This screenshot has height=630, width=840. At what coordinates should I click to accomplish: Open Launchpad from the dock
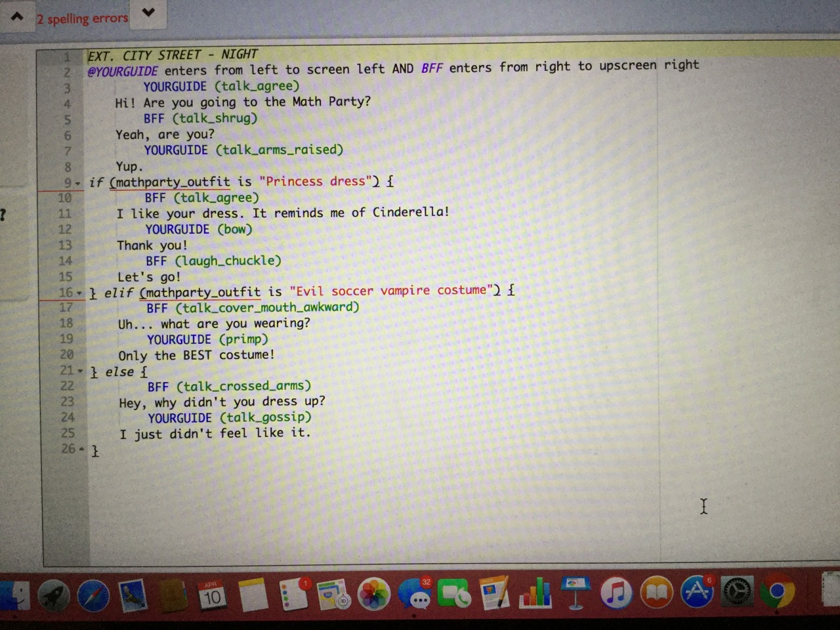click(x=54, y=595)
